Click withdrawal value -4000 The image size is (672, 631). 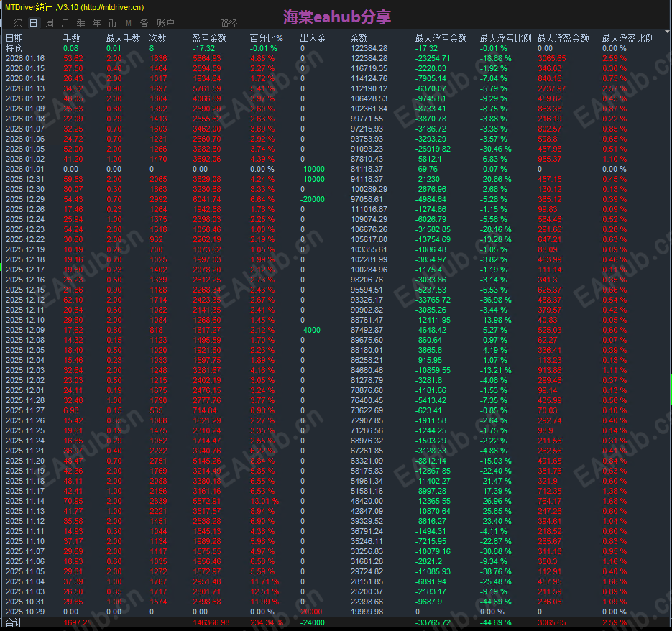point(310,330)
